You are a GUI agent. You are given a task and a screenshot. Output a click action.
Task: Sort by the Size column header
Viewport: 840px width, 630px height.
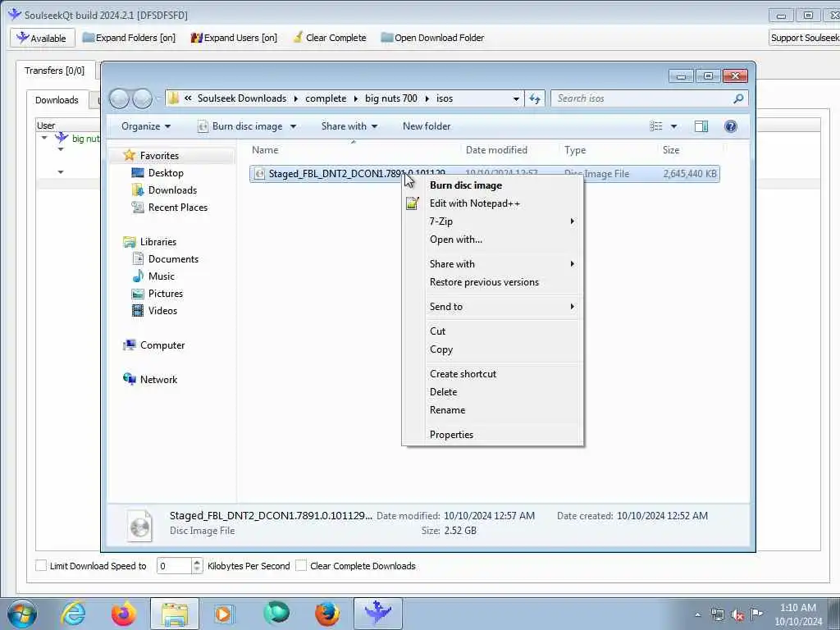pyautogui.click(x=691, y=151)
